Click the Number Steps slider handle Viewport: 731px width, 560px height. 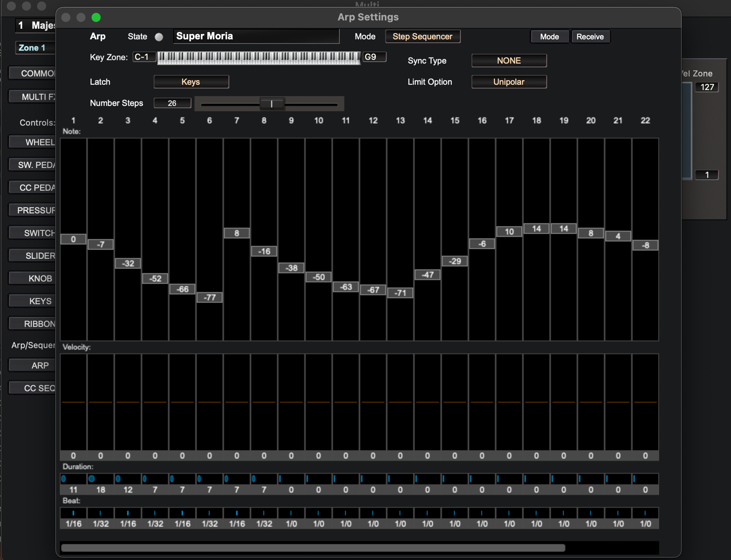point(272,104)
